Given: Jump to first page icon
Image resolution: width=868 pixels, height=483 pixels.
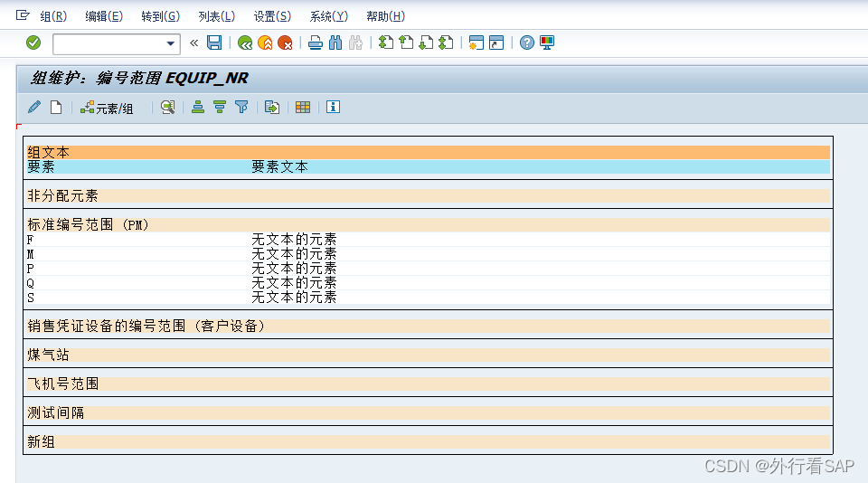Looking at the screenshot, I should 386,43.
